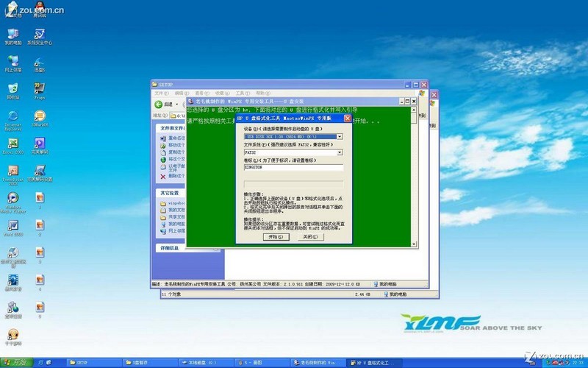Open My Computer desktop icon
588x368 pixels.
click(13, 36)
